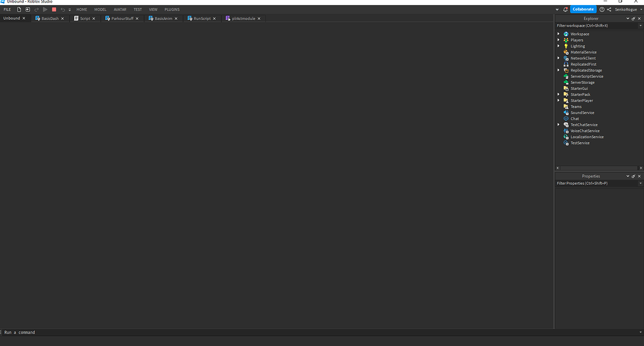Viewport: 644px width, 346px height.
Task: Open Explorer filter dropdown arrow
Action: (640, 26)
